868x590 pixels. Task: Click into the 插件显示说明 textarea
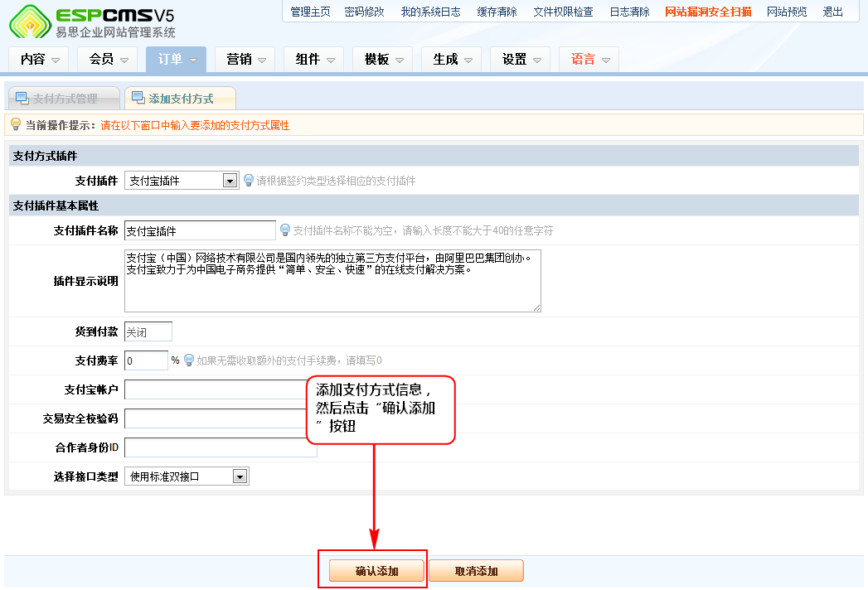332,281
